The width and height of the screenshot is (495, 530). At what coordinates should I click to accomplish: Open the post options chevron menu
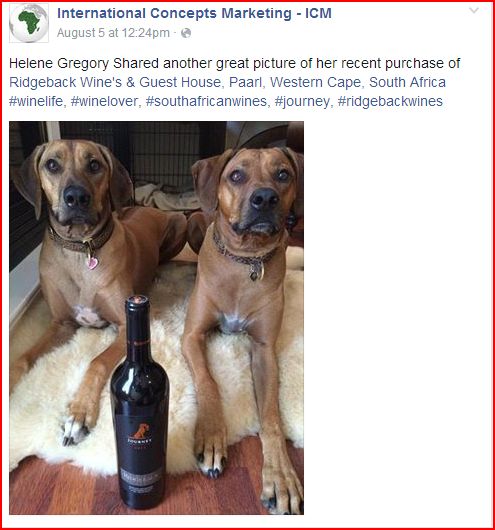474,10
